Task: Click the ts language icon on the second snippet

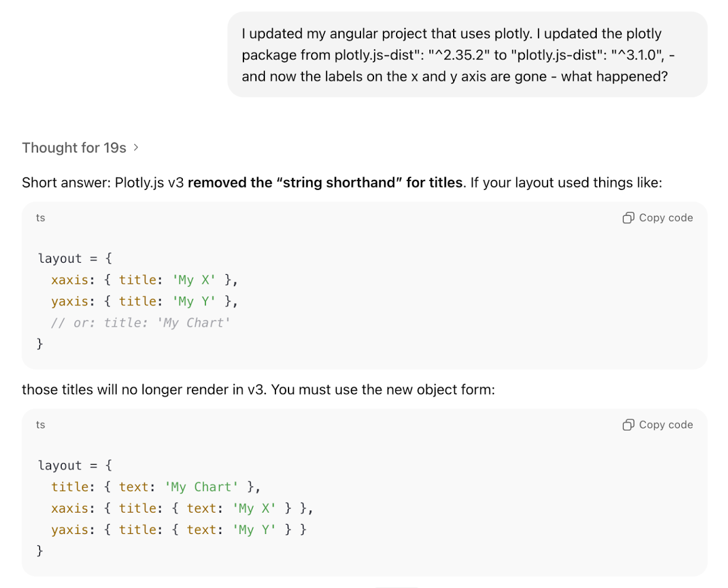Action: pos(40,424)
